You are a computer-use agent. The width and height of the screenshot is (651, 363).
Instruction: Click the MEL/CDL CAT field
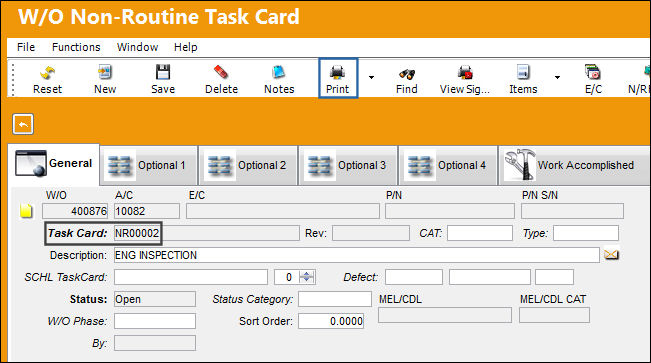coord(554,315)
